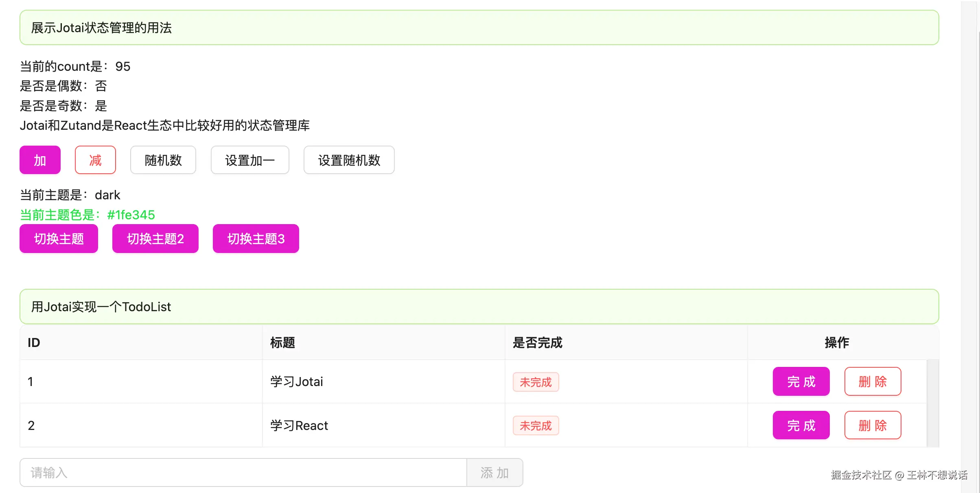Click the 添加 button next to input
980x493 pixels.
(x=494, y=473)
